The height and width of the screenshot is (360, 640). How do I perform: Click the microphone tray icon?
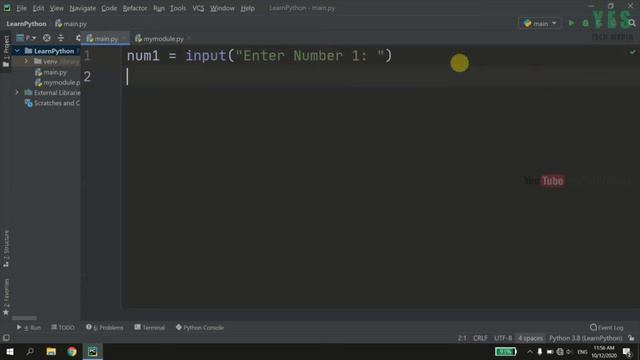pyautogui.click(x=540, y=352)
